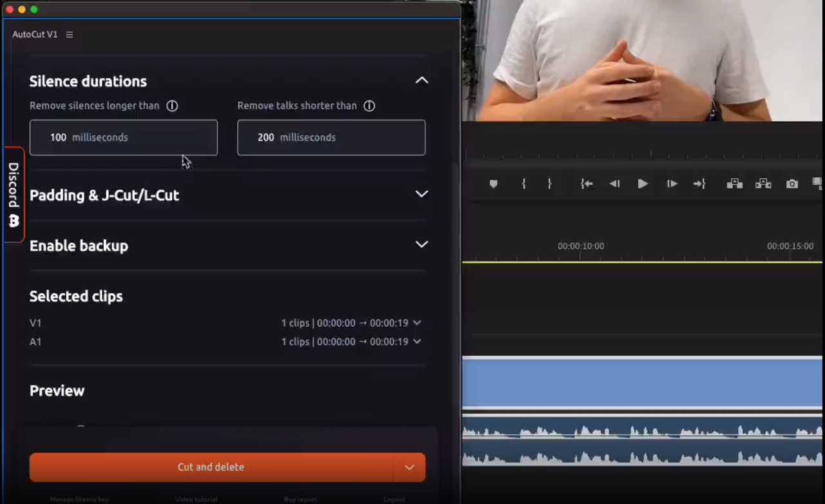The image size is (825, 504).
Task: Click the Extract icon in the monitor toolbar
Action: tap(763, 184)
